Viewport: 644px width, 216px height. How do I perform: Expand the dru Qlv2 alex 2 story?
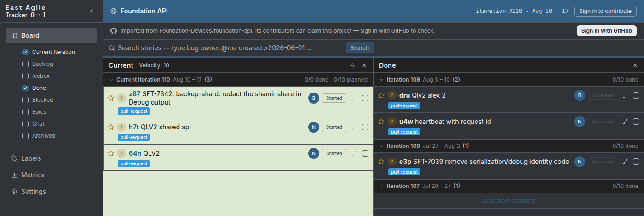(x=625, y=95)
